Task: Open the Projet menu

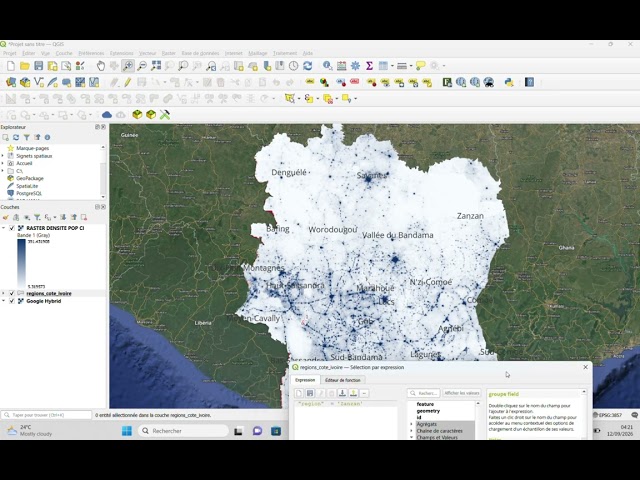Action: [x=9, y=53]
